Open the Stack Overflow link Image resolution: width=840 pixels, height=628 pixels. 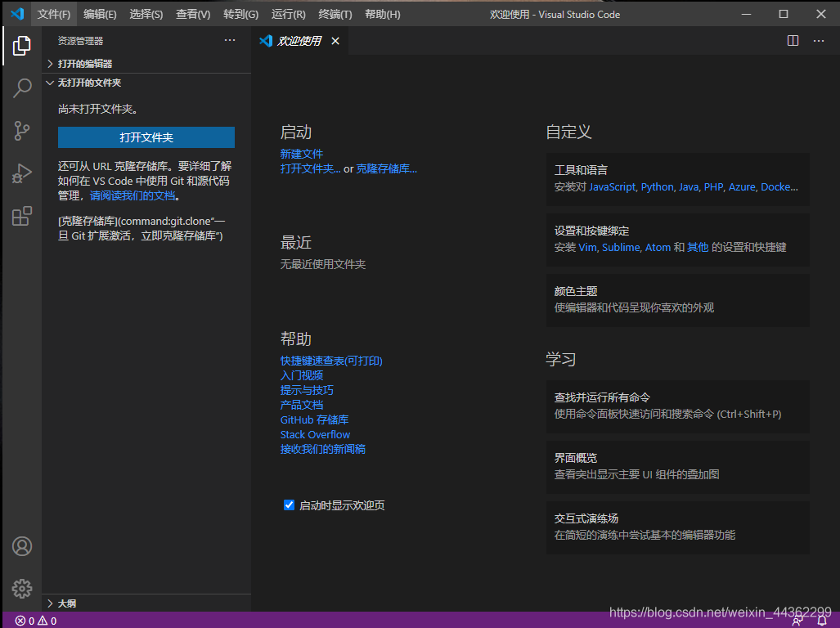[315, 435]
